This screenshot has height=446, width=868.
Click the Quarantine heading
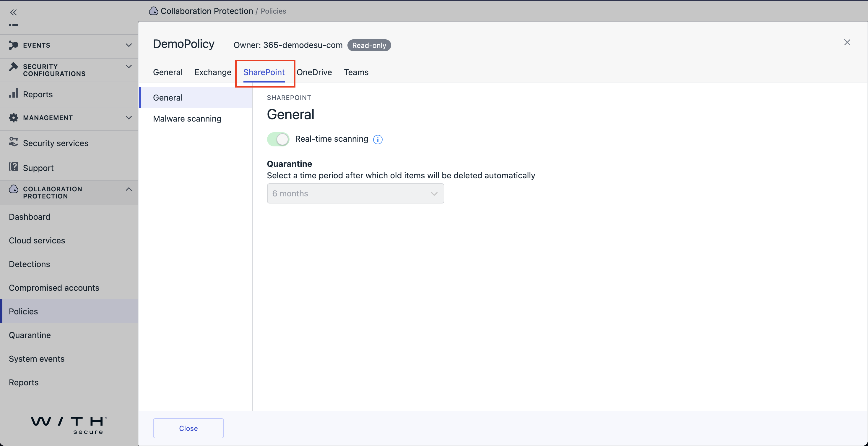pos(290,164)
